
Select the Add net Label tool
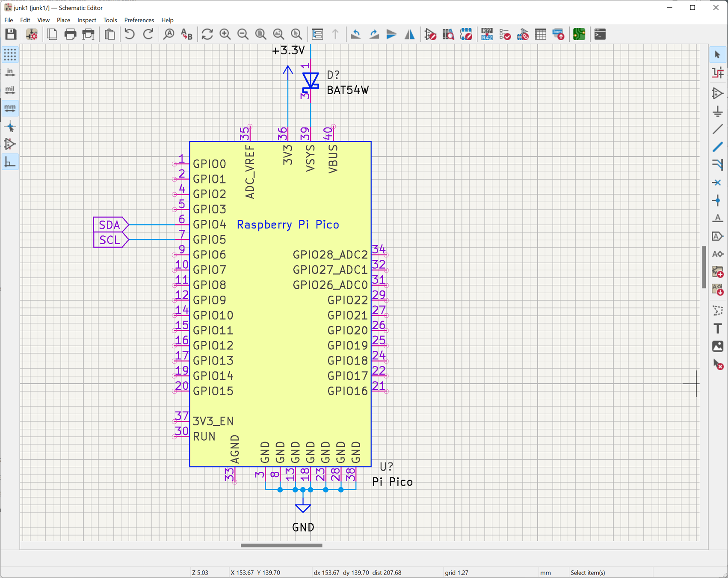718,218
